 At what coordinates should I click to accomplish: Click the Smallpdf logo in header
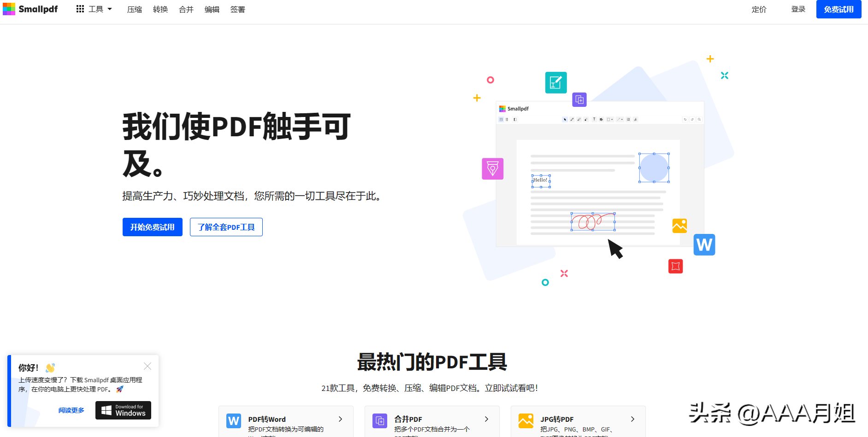[x=30, y=9]
